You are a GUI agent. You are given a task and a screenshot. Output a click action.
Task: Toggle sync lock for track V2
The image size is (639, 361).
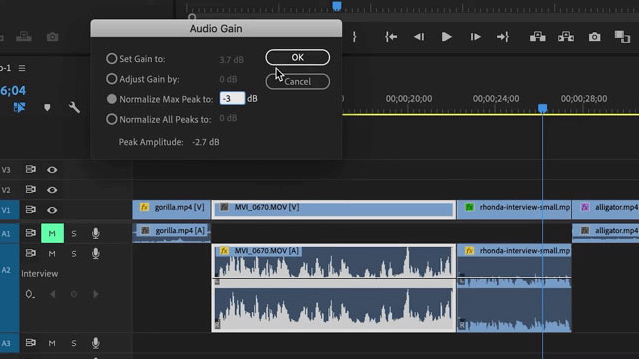(x=31, y=189)
